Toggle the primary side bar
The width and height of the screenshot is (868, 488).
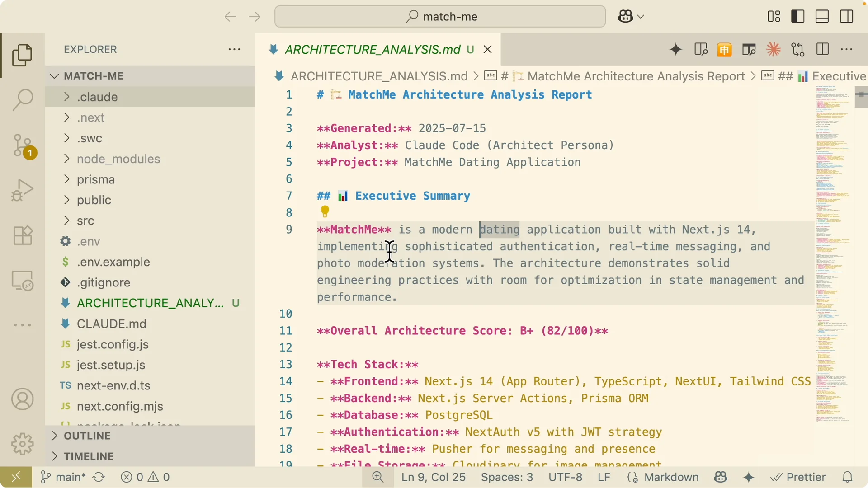point(798,17)
